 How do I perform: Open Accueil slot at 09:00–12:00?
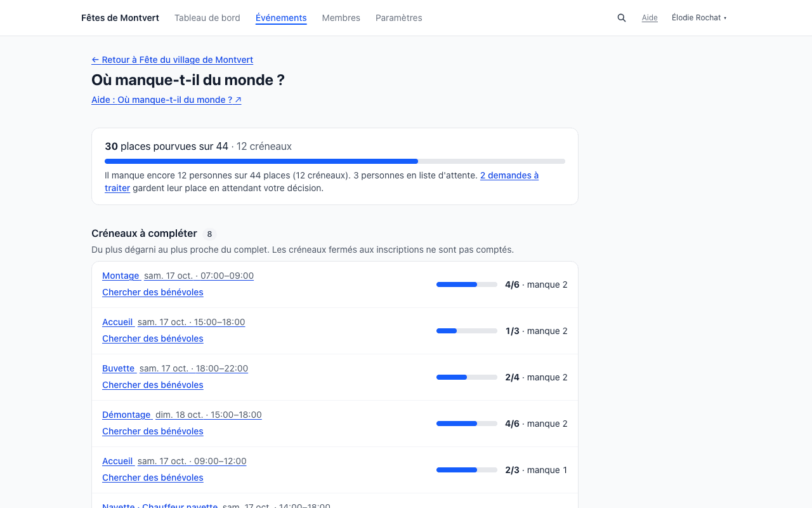coord(174,461)
